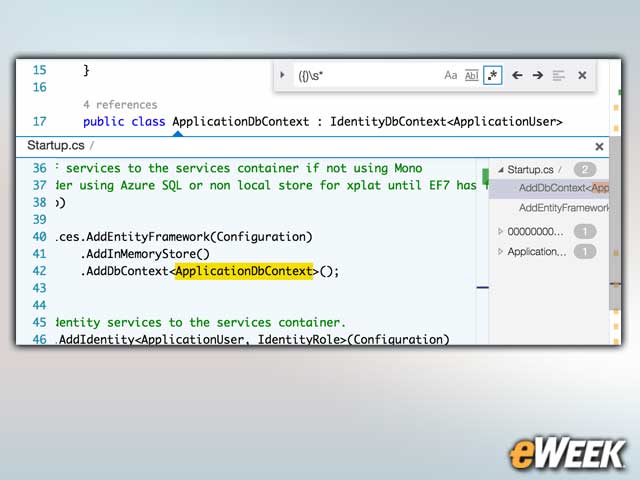
Task: Toggle Match Whole Word option
Action: pyautogui.click(x=471, y=76)
